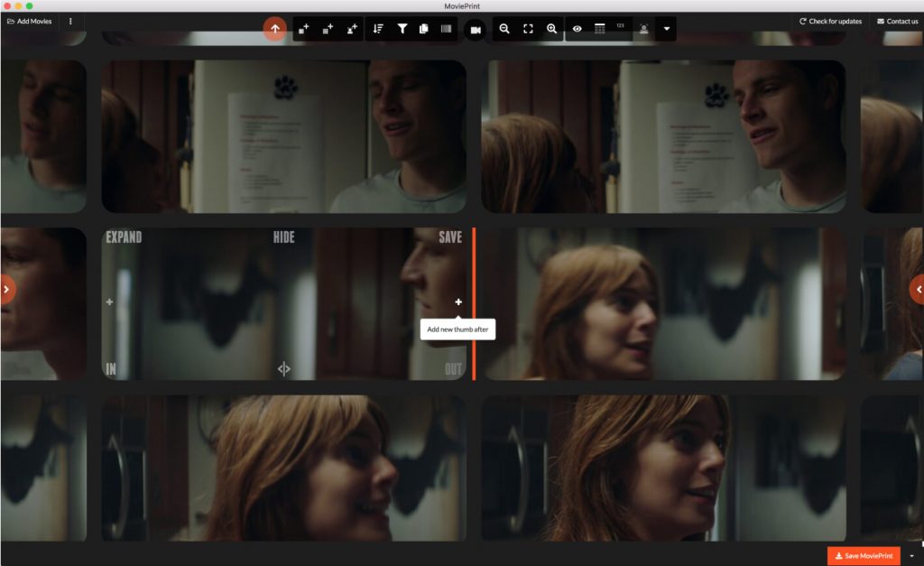Set the IN point on the hovered thumbnail
Viewport: 924px width, 566px height.
click(x=111, y=369)
